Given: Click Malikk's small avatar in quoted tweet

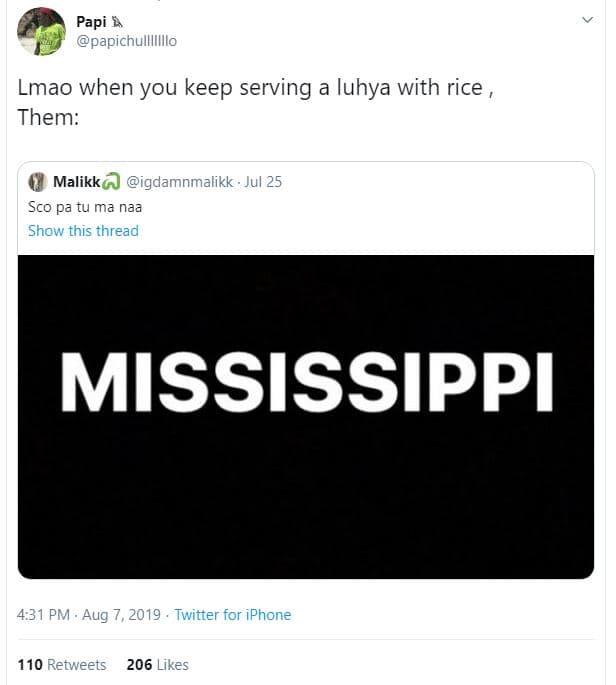Looking at the screenshot, I should tap(38, 182).
